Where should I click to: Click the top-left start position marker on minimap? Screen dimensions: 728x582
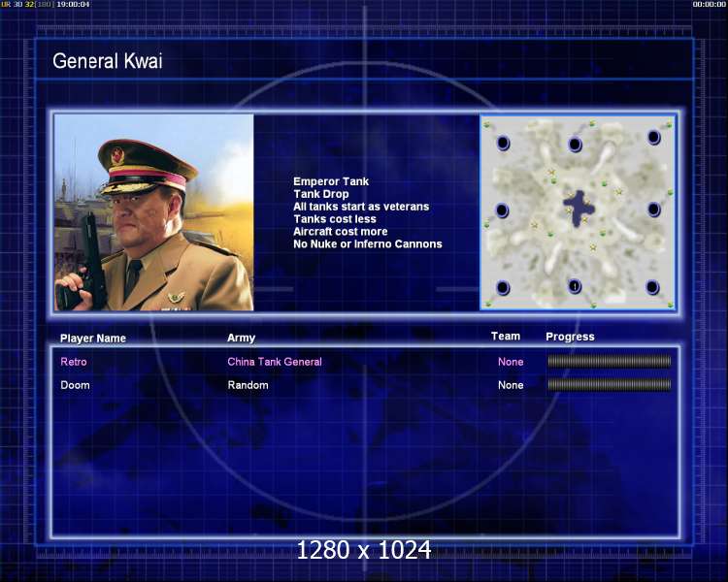click(x=503, y=143)
